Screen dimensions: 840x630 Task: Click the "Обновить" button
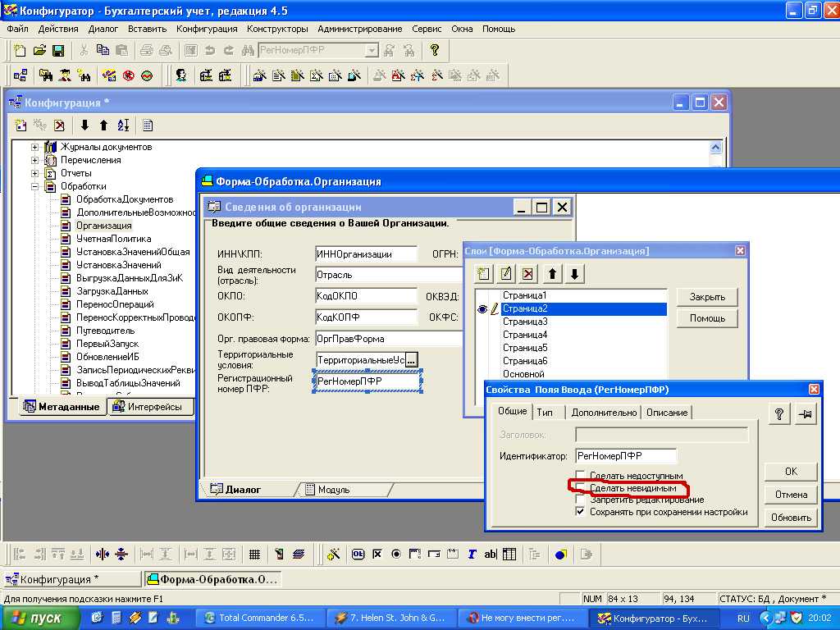point(792,518)
